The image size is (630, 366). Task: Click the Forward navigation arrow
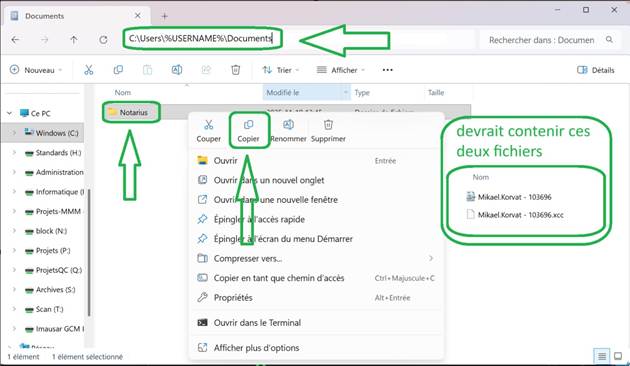point(45,39)
